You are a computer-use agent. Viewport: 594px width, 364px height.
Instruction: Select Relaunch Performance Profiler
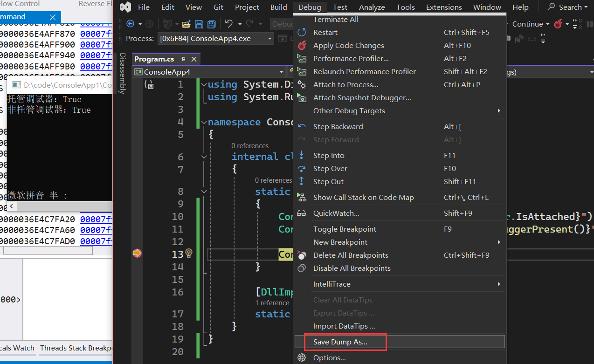(x=400, y=71)
